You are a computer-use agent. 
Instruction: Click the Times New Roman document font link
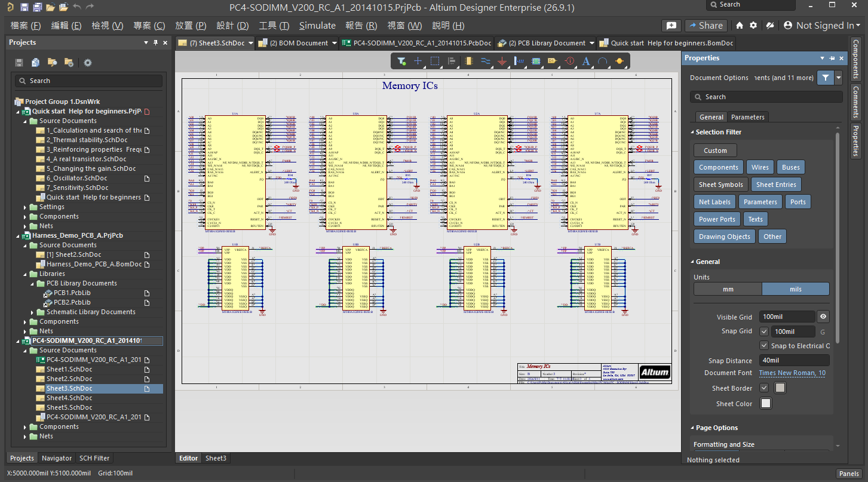point(792,373)
